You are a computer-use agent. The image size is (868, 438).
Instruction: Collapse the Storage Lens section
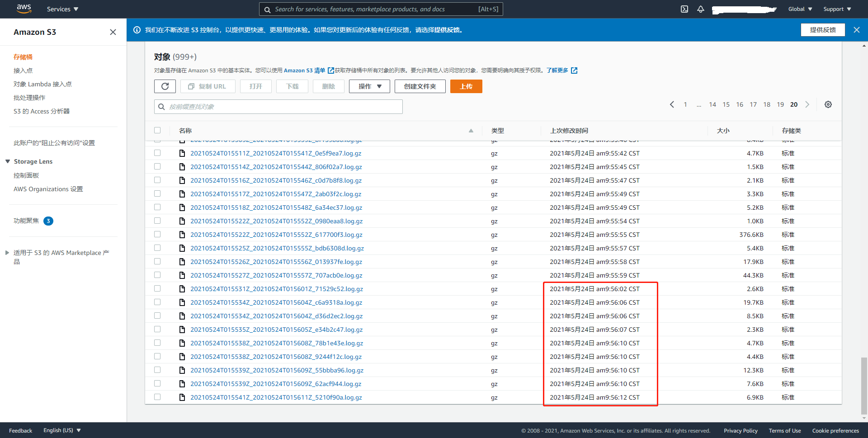click(8, 161)
